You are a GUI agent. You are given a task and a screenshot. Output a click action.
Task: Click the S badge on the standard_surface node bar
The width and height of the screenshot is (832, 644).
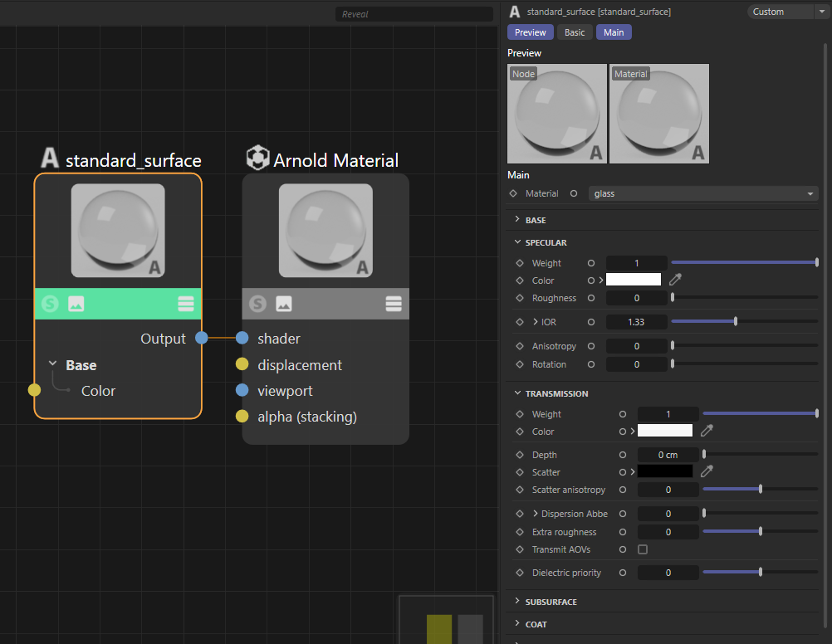51,304
